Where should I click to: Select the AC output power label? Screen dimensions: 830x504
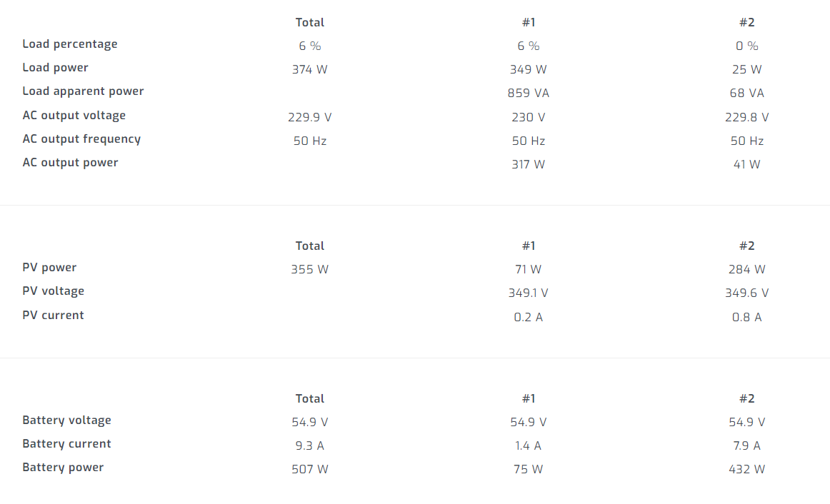point(70,163)
